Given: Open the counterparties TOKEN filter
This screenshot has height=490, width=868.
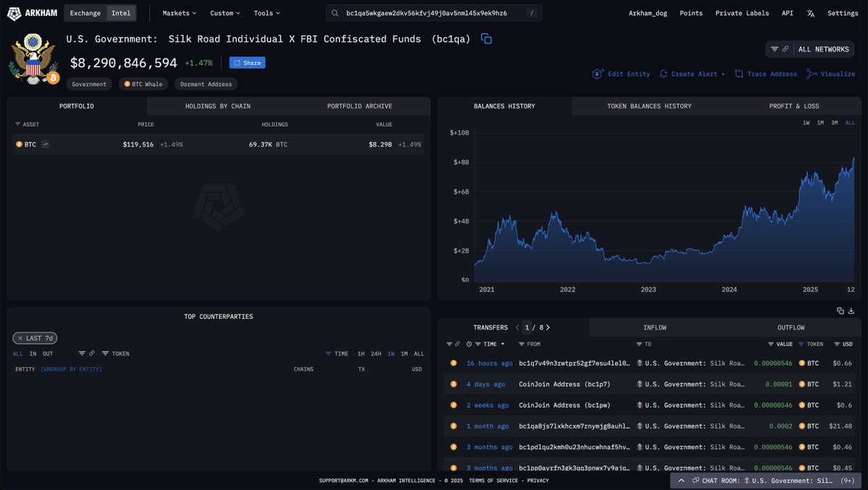Looking at the screenshot, I should click(x=116, y=353).
